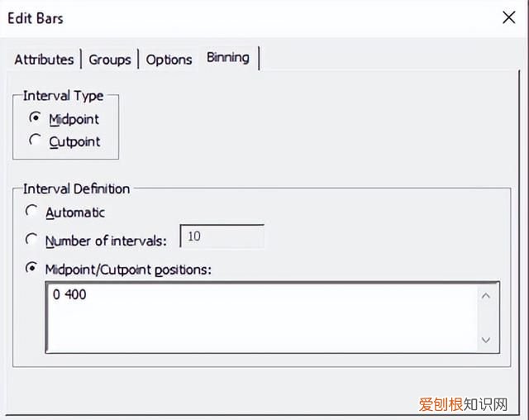This screenshot has width=529, height=420.
Task: Select the Binning tab
Action: point(227,58)
